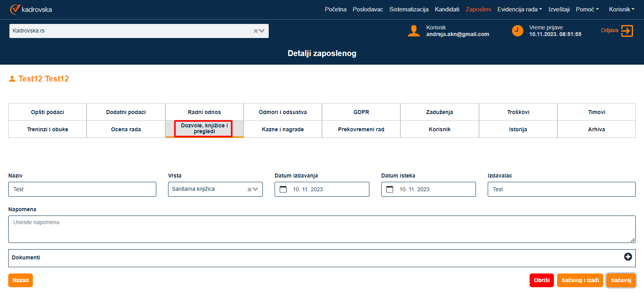Open calendar picker for Datum isteka
Image resolution: width=644 pixels, height=297 pixels.
[390, 189]
